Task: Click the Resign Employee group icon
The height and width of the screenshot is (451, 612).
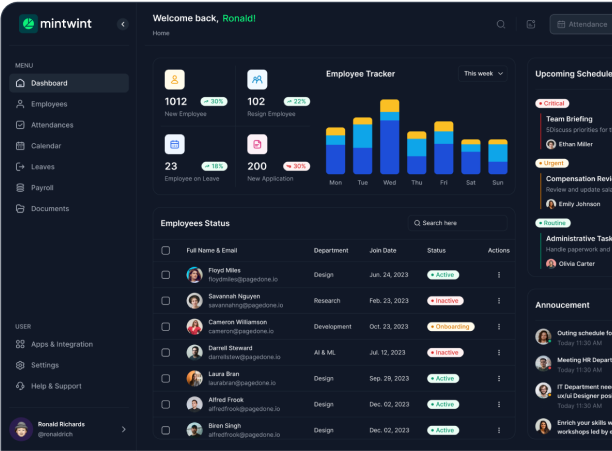Action: point(257,80)
